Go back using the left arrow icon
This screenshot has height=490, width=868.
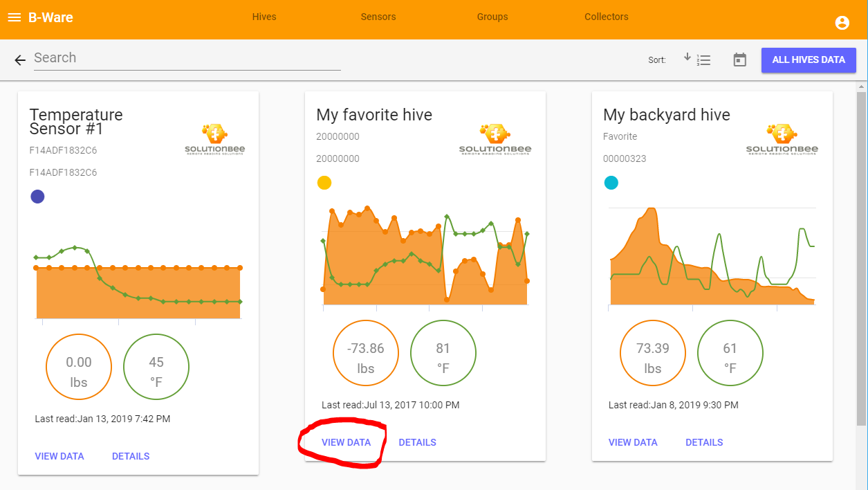click(20, 60)
